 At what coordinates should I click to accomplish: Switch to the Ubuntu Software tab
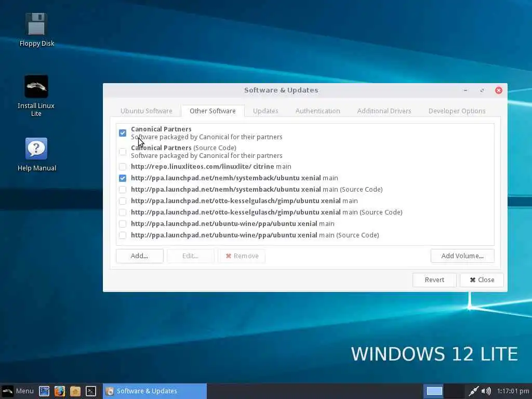146,111
